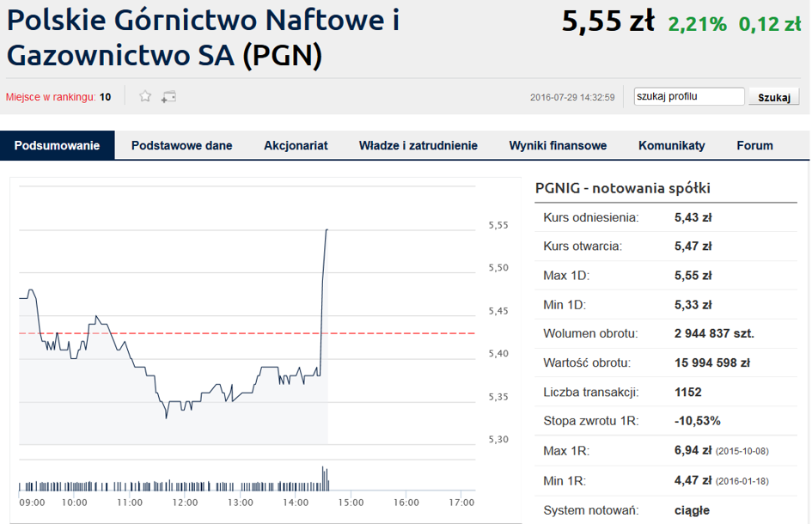Screen dimensions: 812x524
Task: Select Wartość obrotu value 15 994 598 zł
Action: tap(712, 363)
